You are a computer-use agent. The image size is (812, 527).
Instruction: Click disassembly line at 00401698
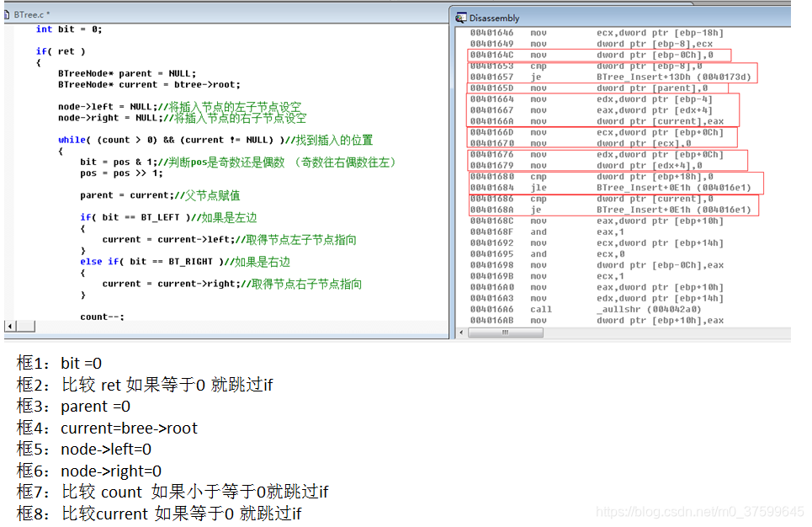pos(597,265)
